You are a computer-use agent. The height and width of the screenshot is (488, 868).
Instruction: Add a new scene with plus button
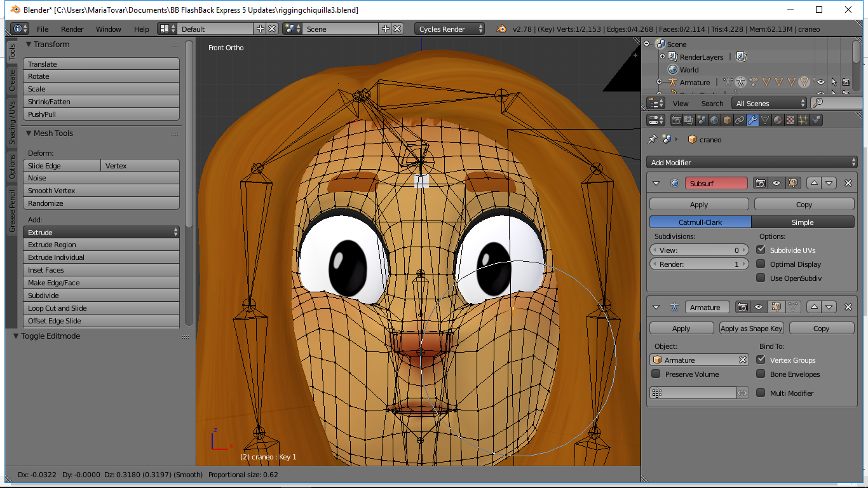point(385,29)
